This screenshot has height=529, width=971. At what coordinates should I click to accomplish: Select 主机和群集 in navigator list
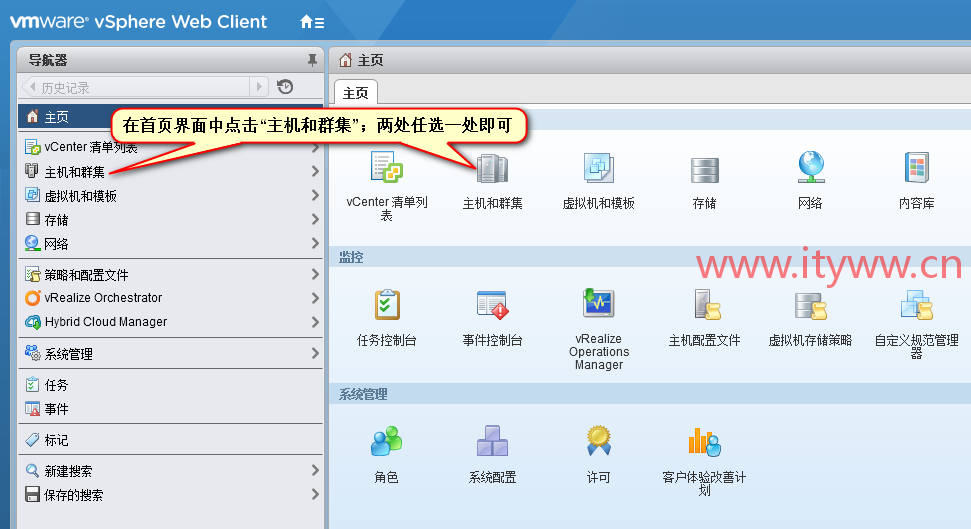(170, 172)
